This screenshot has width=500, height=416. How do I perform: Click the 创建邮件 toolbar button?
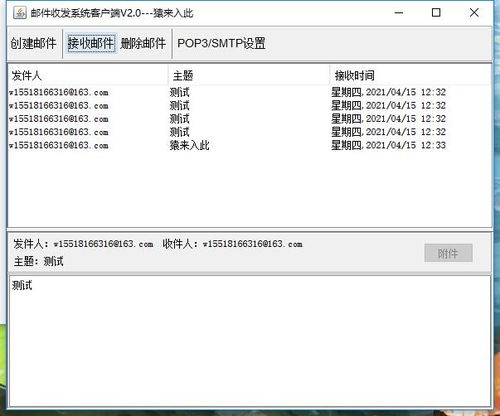pyautogui.click(x=33, y=43)
